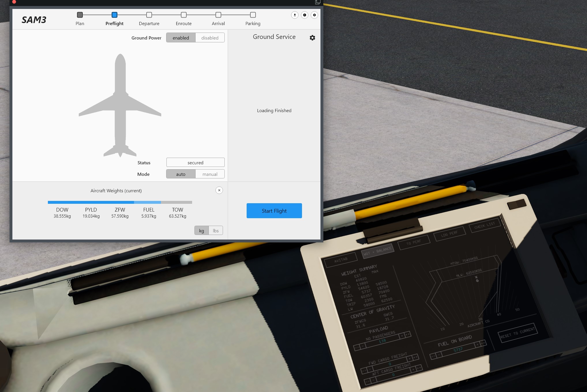Open the AVITAB tab on the tablet
Screen dimensions: 587x392
click(x=341, y=260)
